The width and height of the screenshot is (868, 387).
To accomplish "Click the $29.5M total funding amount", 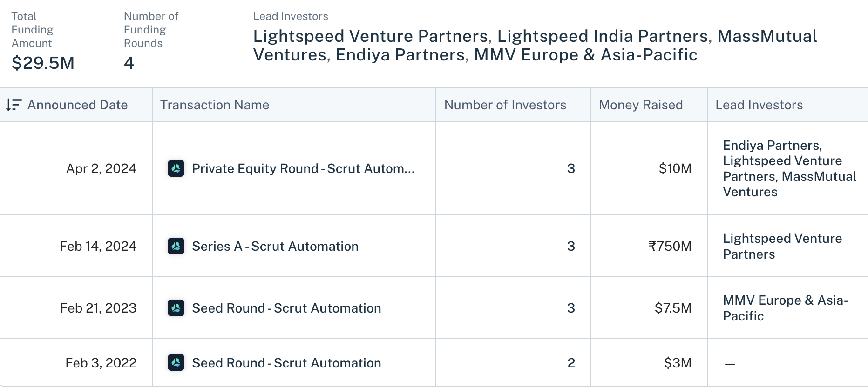I will [43, 63].
